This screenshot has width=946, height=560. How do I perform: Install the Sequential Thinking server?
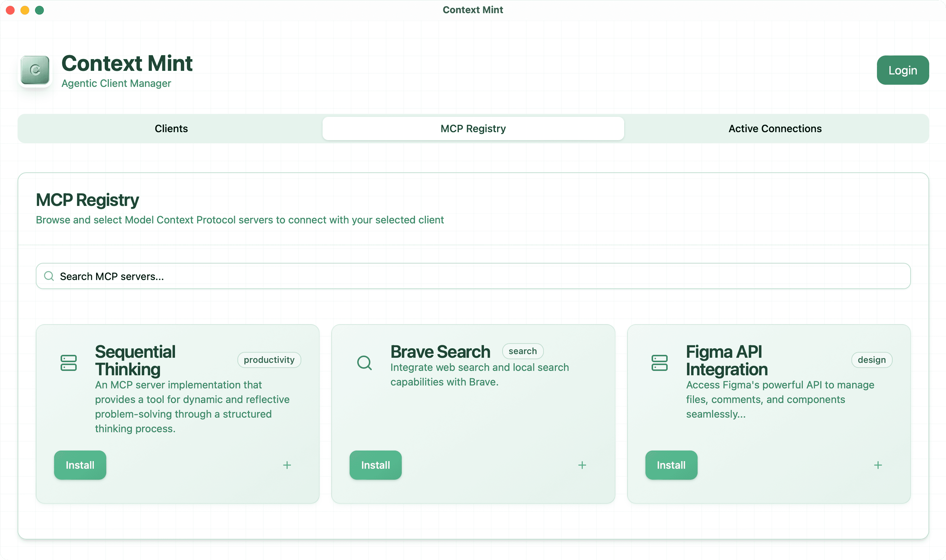point(80,465)
